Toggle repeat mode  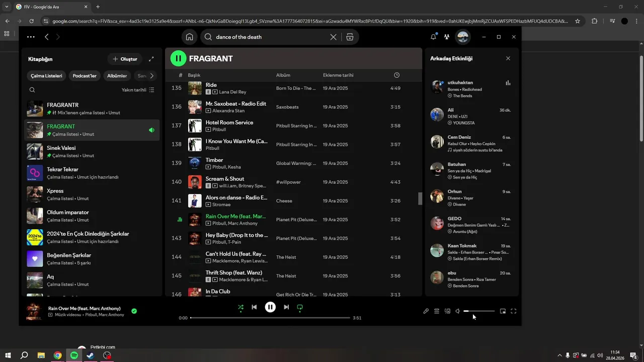pyautogui.click(x=300, y=307)
